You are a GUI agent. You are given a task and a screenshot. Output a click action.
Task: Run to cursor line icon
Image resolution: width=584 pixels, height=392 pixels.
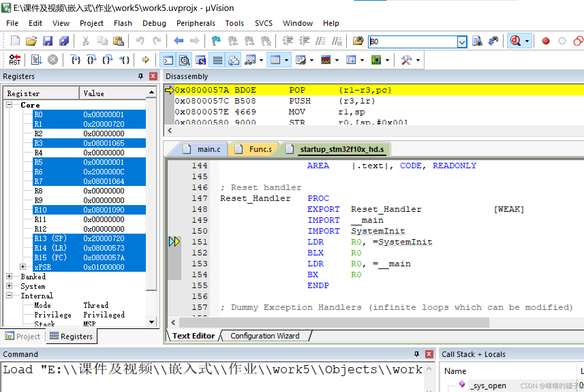pos(124,60)
